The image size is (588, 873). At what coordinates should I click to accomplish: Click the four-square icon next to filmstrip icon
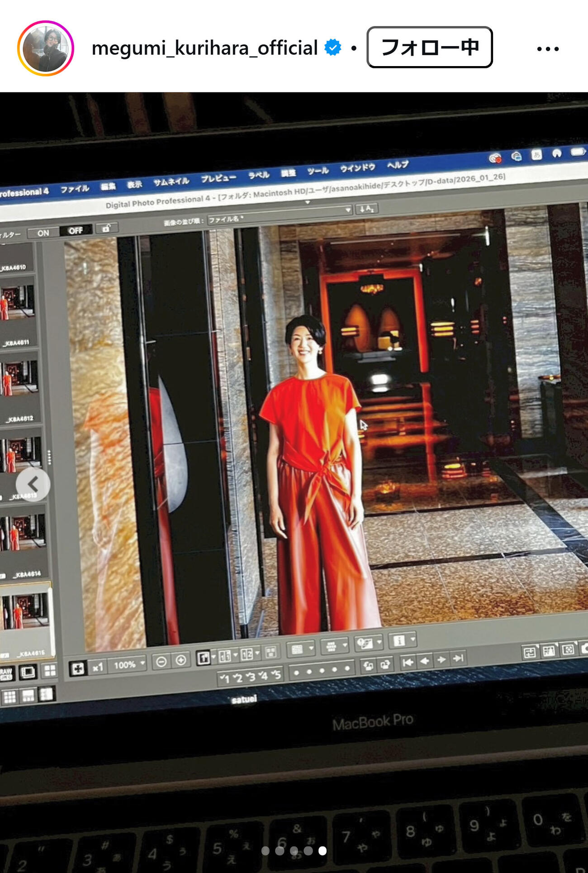pyautogui.click(x=50, y=670)
